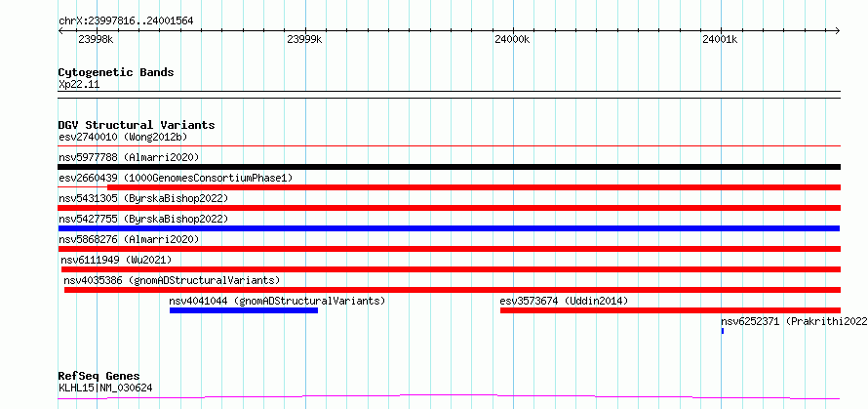Open nsv5868276 (Almarri2020) label
This screenshot has height=409, width=868.
[x=129, y=239]
